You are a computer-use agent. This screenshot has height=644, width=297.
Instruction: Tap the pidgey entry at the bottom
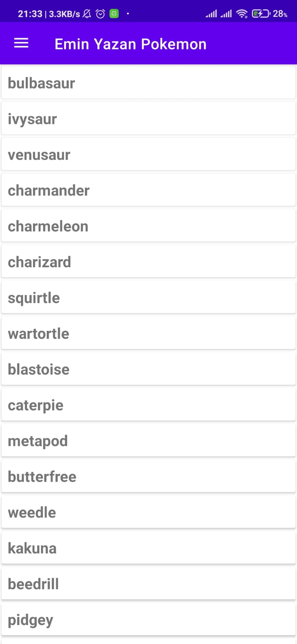[x=148, y=619]
